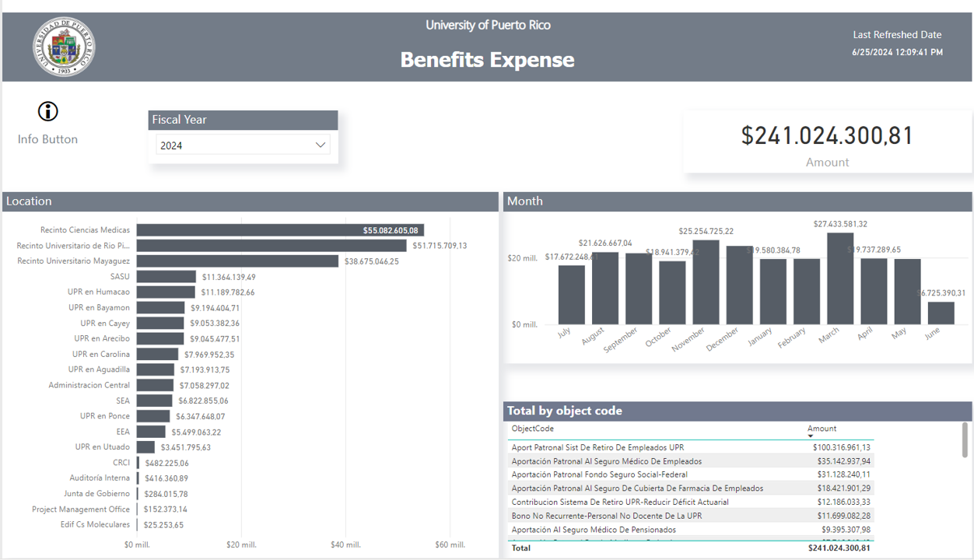Click the Bono No Recurrente-Personal row

coord(606,516)
